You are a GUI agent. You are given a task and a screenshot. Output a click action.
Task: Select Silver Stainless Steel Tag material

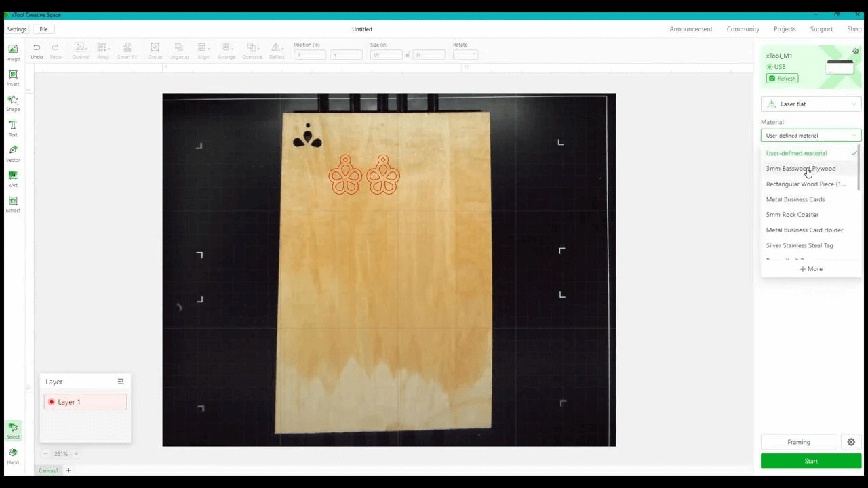[800, 245]
